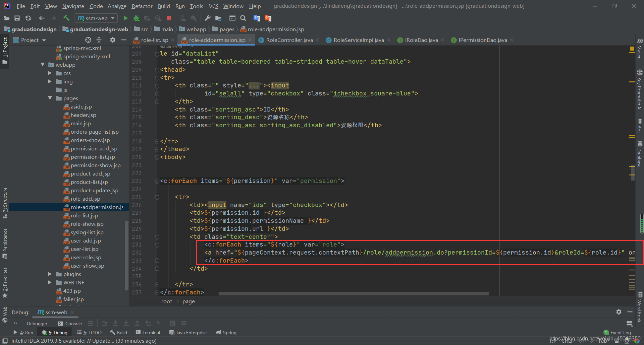Image resolution: width=644 pixels, height=345 pixels.
Task: Navigate back with the left arrow
Action: pos(42,18)
